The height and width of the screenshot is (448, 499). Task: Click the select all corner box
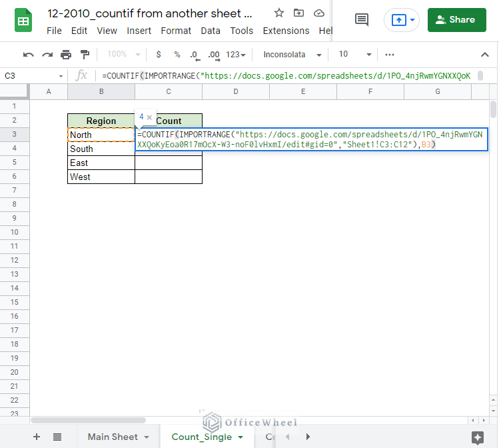click(x=14, y=92)
